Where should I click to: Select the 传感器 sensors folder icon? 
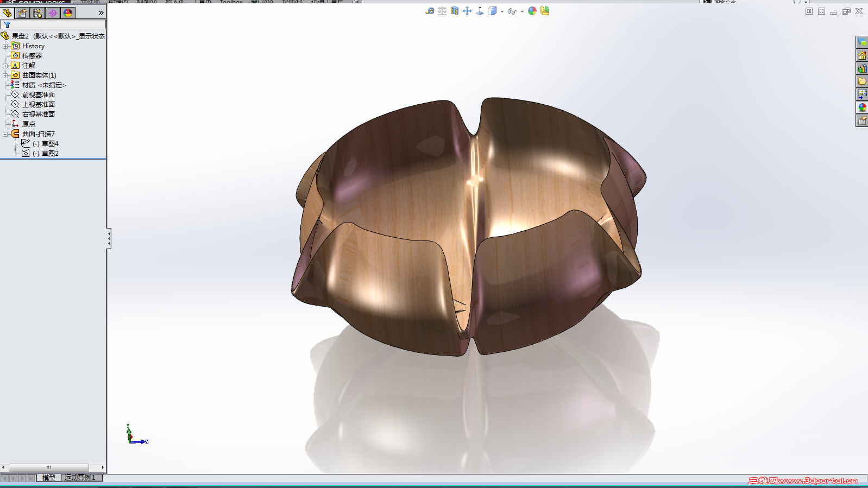(x=15, y=56)
